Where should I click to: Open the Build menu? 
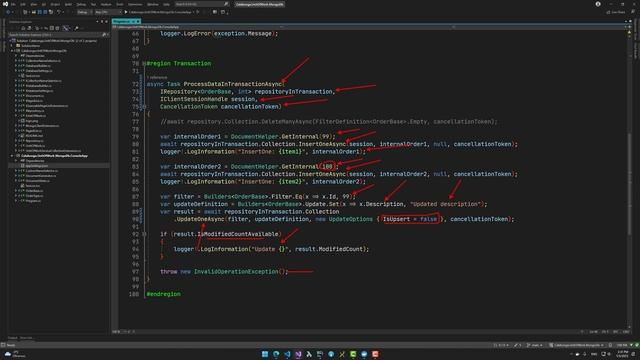(68, 4)
